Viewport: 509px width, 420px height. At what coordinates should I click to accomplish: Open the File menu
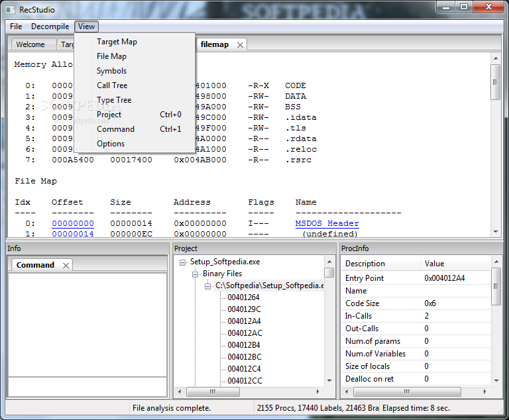click(x=16, y=26)
